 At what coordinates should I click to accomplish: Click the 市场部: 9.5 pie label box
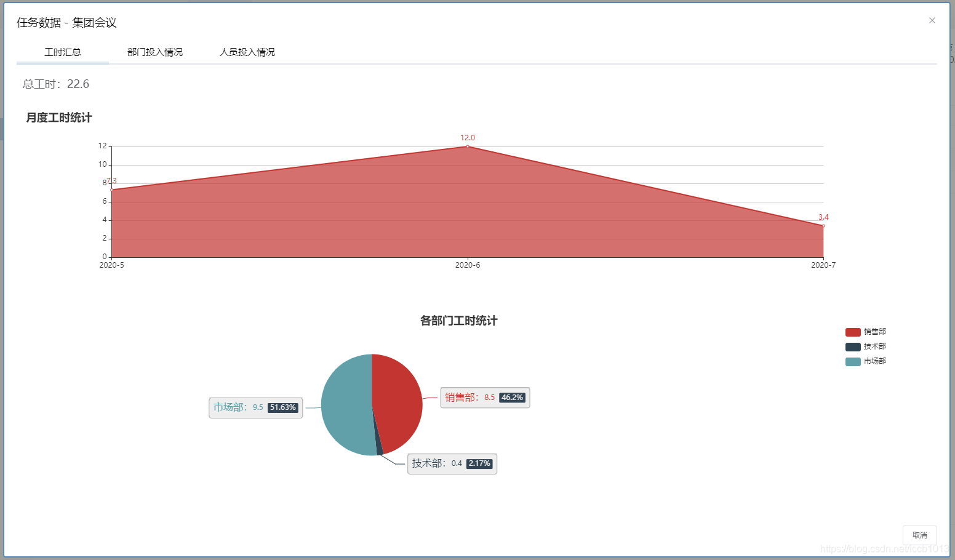pyautogui.click(x=256, y=407)
